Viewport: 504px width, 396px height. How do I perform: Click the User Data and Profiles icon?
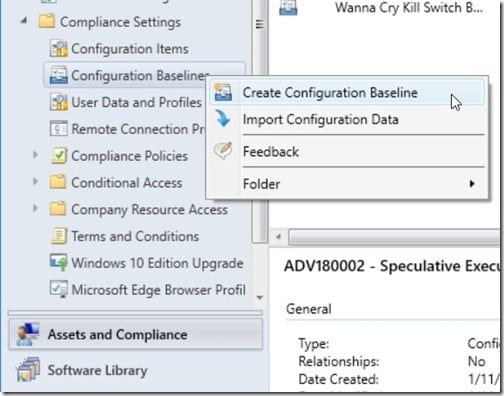tap(58, 102)
